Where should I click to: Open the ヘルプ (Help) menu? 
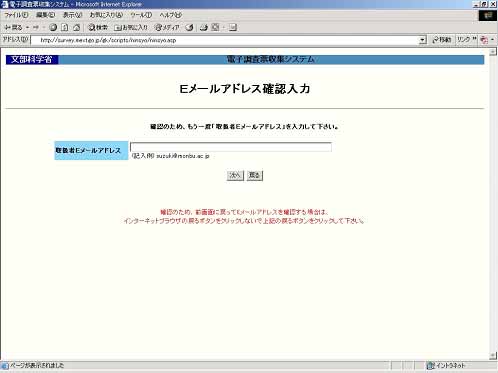point(170,15)
